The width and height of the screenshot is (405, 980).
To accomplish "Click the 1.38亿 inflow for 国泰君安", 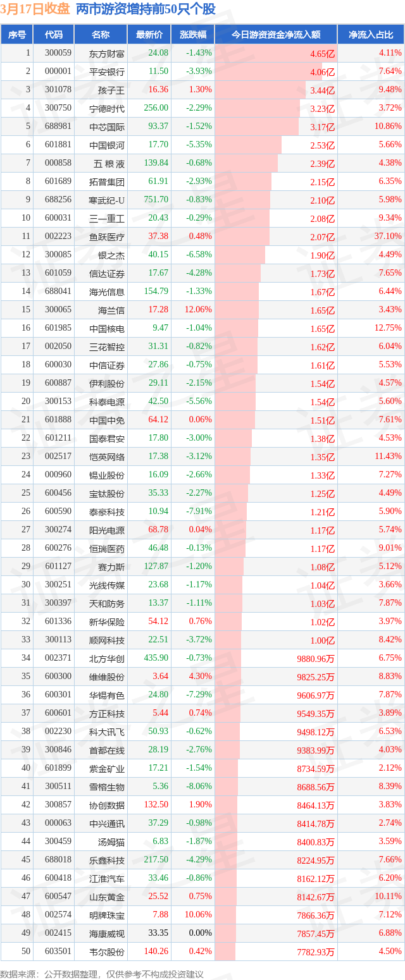I will point(322,439).
